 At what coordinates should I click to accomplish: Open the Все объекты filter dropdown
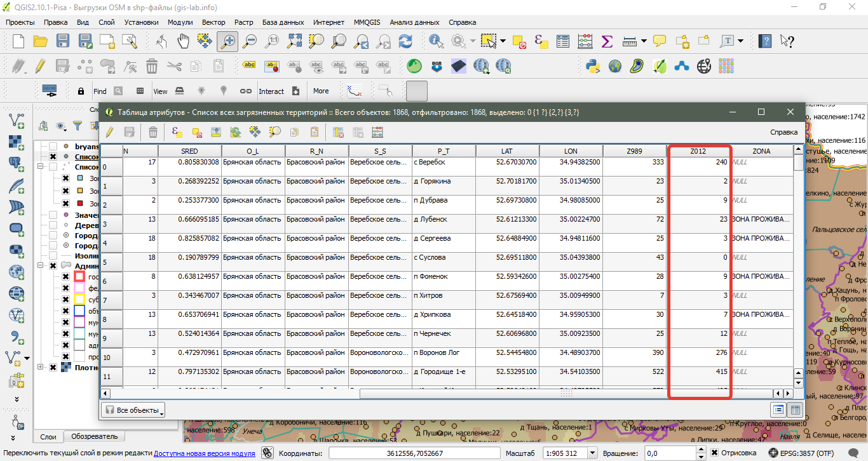[133, 410]
